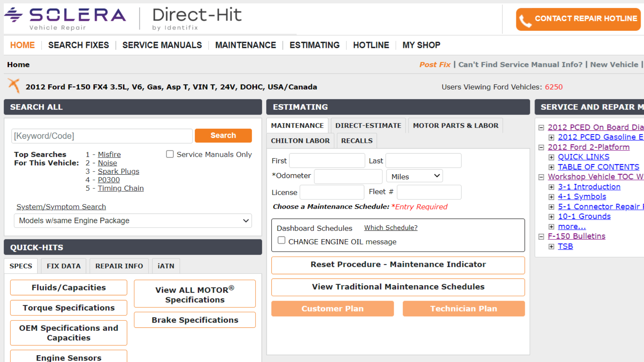Viewport: 644px width, 362px height.
Task: Click the First name input field
Action: point(327,161)
